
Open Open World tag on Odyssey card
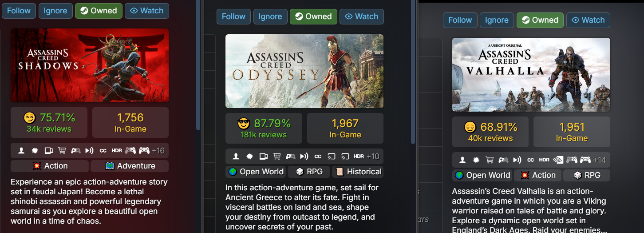click(256, 172)
